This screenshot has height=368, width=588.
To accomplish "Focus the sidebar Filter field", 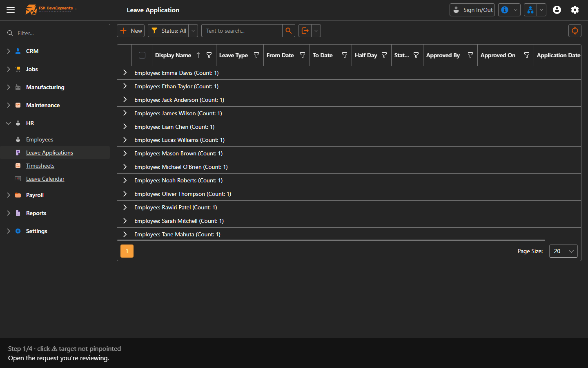I will click(61, 33).
